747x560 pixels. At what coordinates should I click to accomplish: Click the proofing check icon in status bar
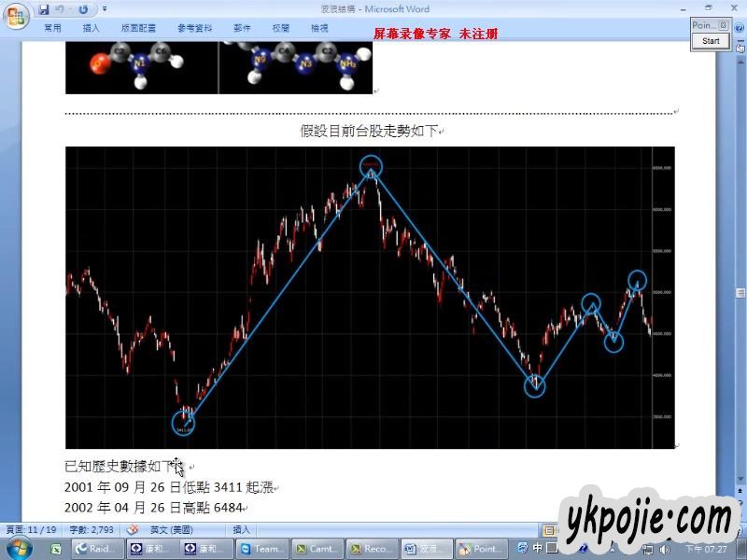[x=133, y=529]
